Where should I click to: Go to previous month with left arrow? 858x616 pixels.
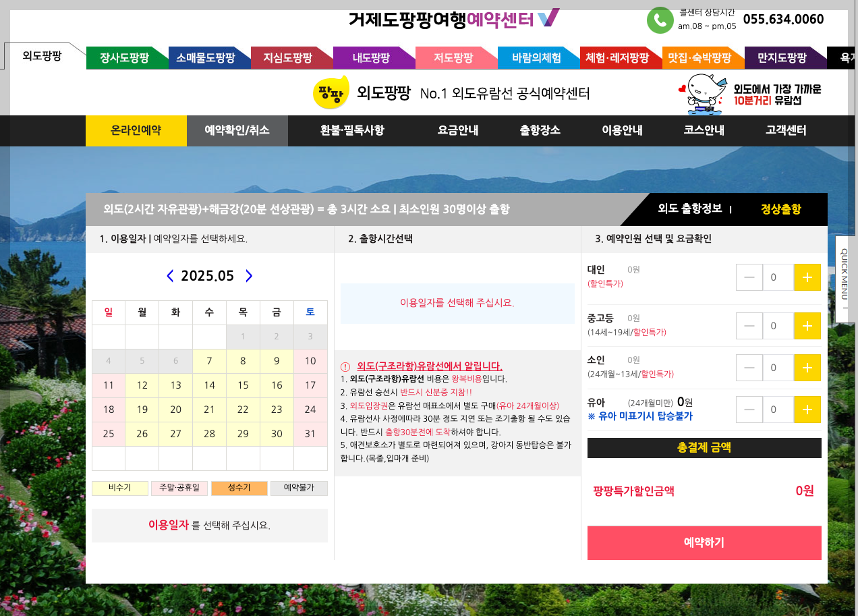point(169,275)
